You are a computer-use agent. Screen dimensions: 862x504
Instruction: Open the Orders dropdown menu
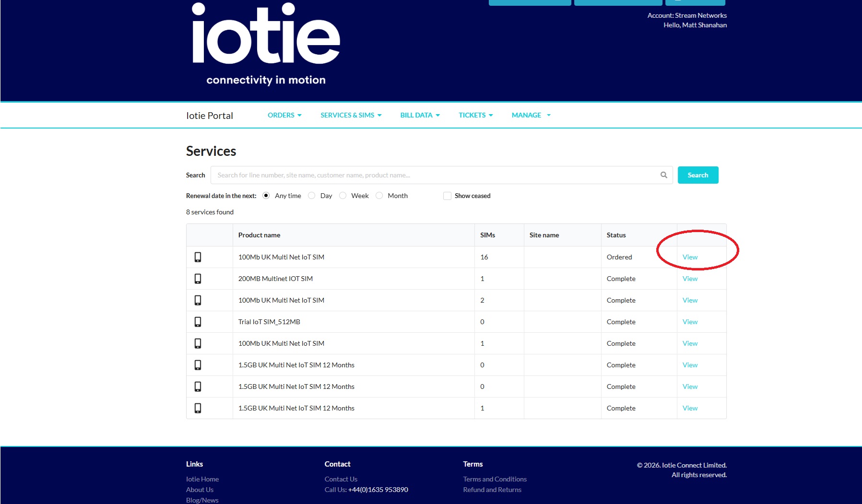pyautogui.click(x=284, y=115)
